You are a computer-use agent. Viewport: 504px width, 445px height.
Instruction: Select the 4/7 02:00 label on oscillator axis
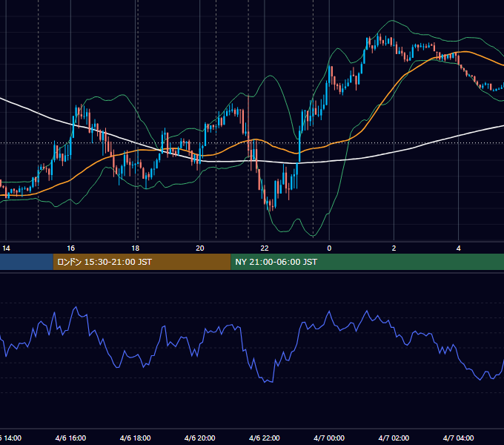point(394,438)
